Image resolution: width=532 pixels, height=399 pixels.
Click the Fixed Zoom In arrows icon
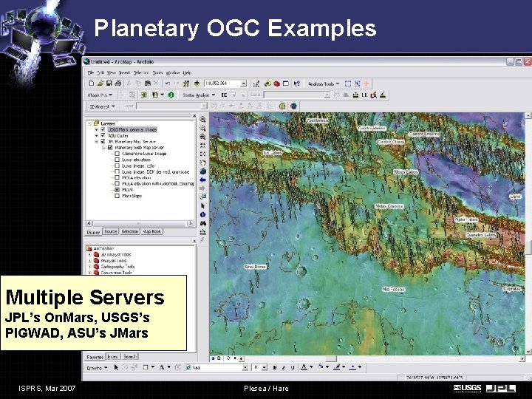[x=203, y=146]
